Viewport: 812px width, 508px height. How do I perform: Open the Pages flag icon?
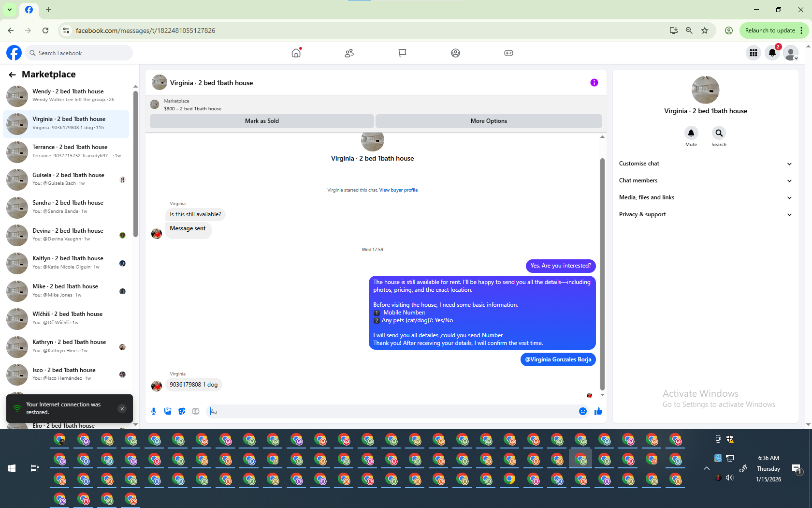(x=402, y=53)
